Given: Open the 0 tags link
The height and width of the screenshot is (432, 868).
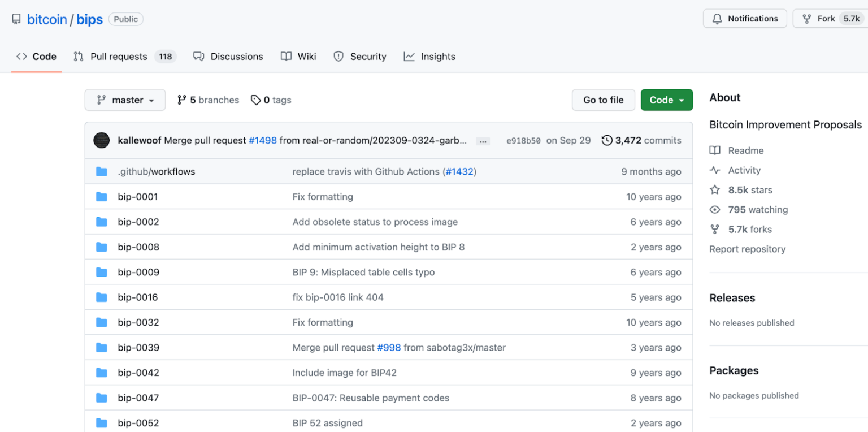Looking at the screenshot, I should [x=271, y=100].
